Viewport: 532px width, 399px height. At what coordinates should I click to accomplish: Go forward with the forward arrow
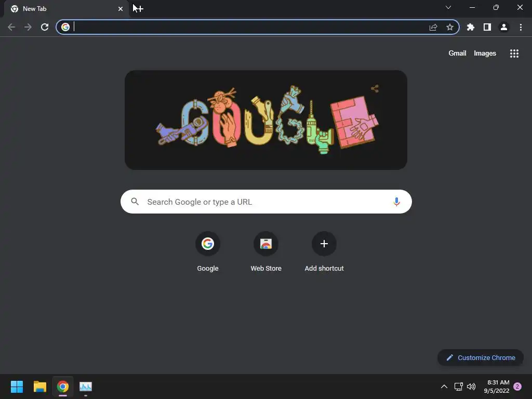click(x=28, y=27)
